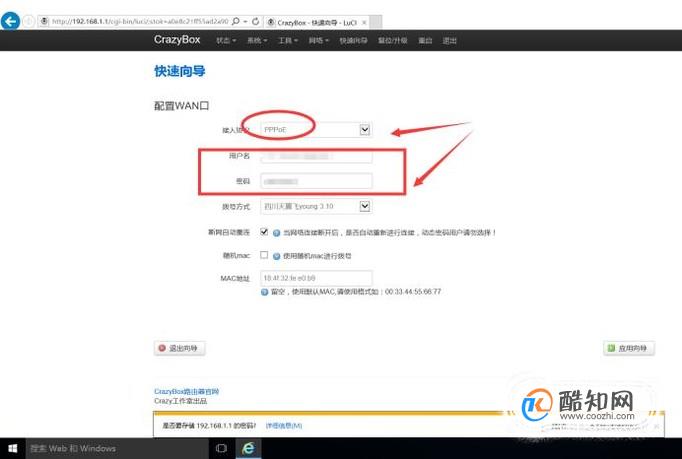682x459 pixels.
Task: Click info icon beside 使用随机mac text
Action: [x=276, y=256]
